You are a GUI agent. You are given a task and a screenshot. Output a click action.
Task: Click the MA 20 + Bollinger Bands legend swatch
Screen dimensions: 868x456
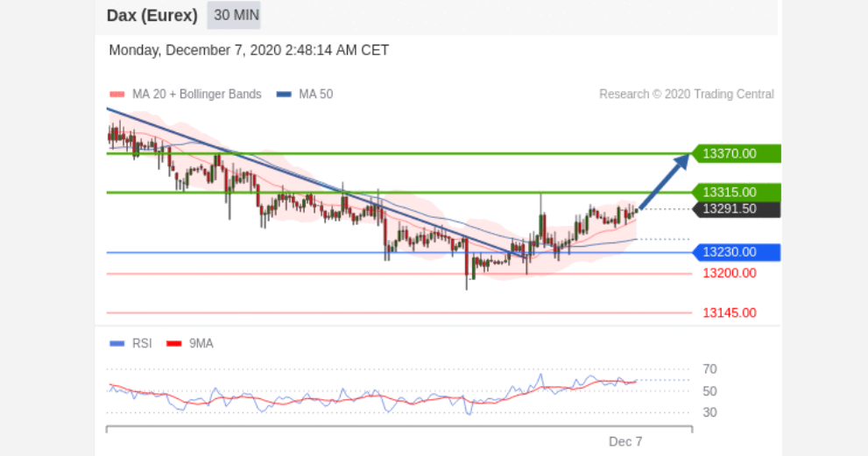[x=116, y=95]
